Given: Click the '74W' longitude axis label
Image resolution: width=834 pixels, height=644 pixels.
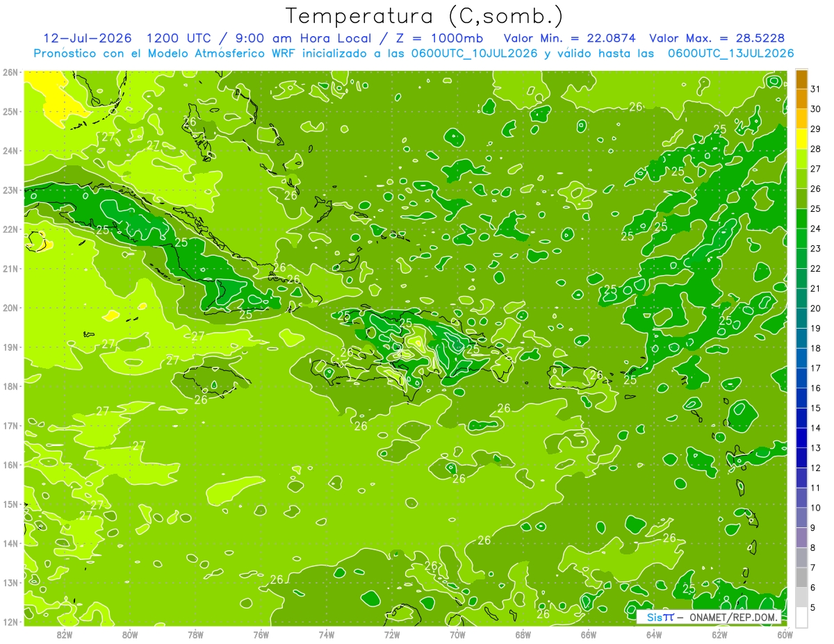Looking at the screenshot, I should click(326, 634).
